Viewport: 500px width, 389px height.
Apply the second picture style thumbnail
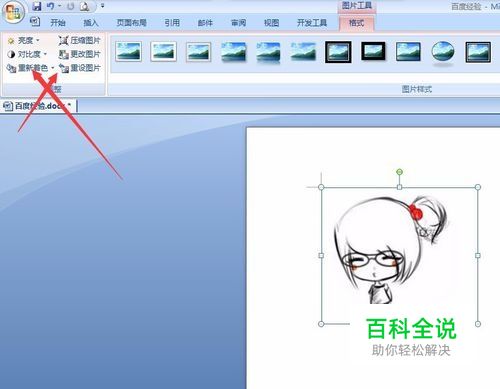(163, 52)
